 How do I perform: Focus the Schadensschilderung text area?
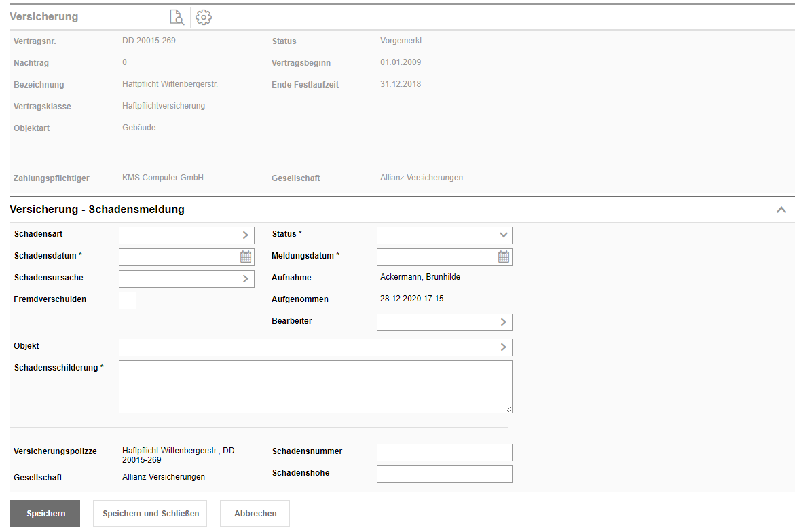point(315,386)
